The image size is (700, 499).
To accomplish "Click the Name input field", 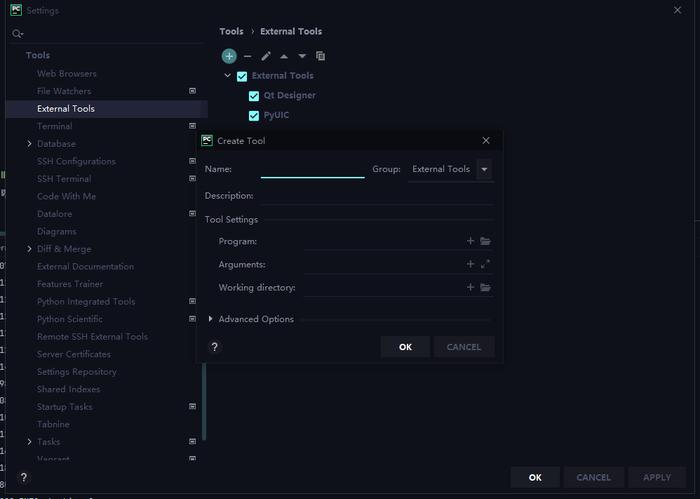I will (x=312, y=170).
